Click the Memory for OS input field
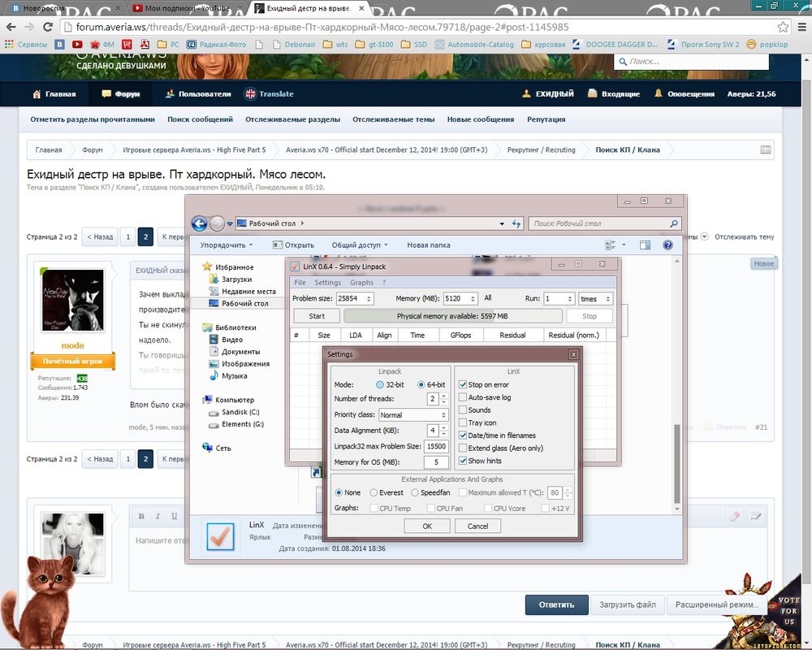 click(x=435, y=462)
